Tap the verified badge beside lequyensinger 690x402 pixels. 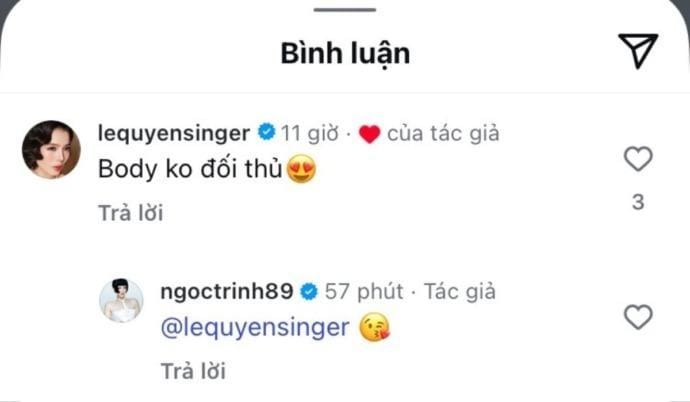[x=266, y=133]
